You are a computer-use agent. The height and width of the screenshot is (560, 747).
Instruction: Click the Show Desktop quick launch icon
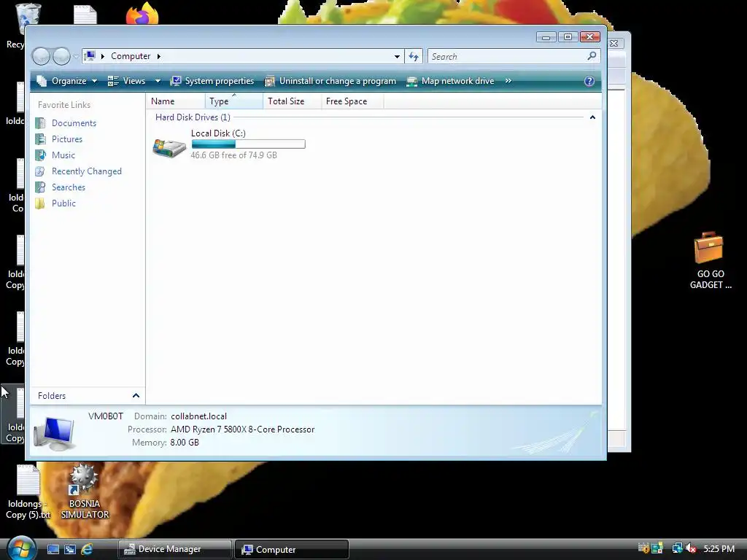pos(53,549)
